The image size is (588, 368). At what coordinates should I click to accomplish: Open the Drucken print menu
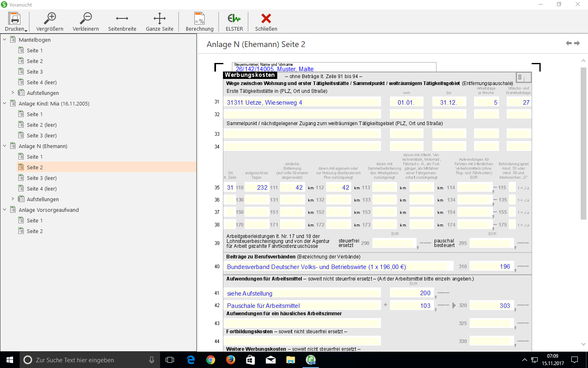pyautogui.click(x=15, y=22)
